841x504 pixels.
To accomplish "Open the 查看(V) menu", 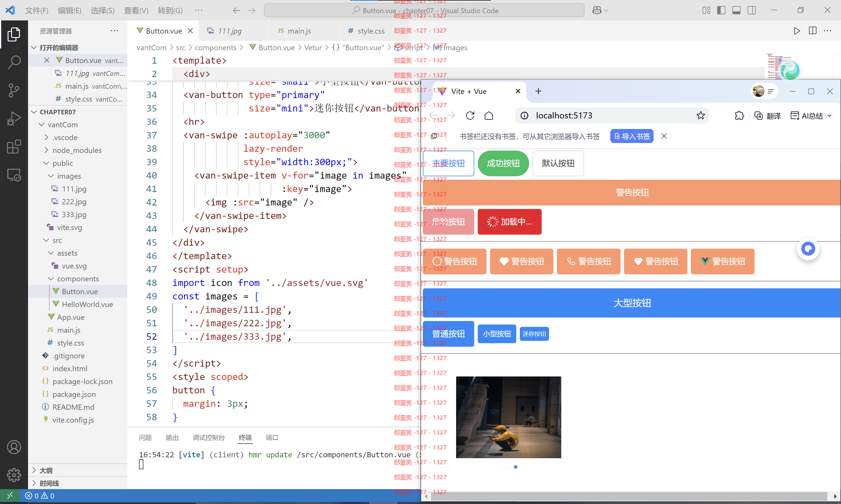I will click(x=136, y=11).
